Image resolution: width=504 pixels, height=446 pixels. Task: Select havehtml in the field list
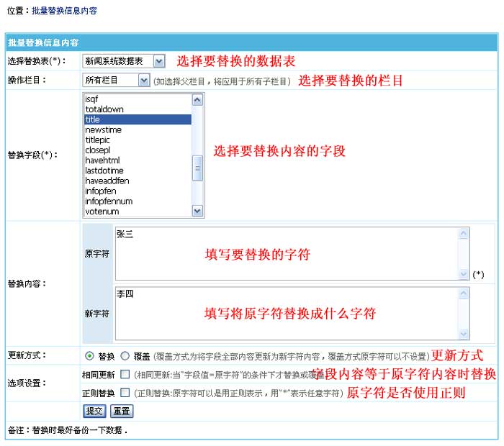coord(102,160)
